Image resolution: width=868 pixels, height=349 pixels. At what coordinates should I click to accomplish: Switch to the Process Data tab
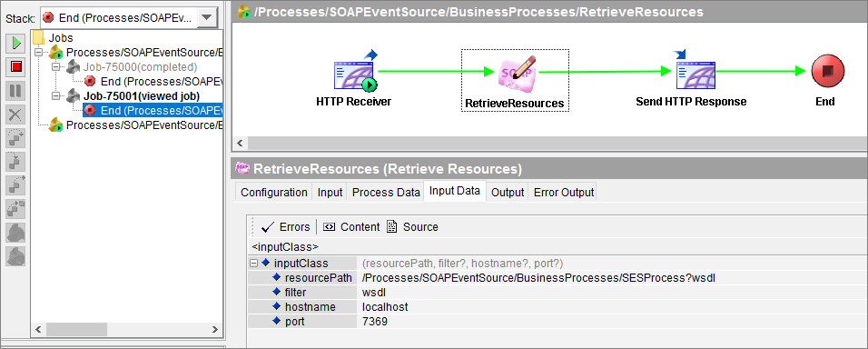[386, 193]
